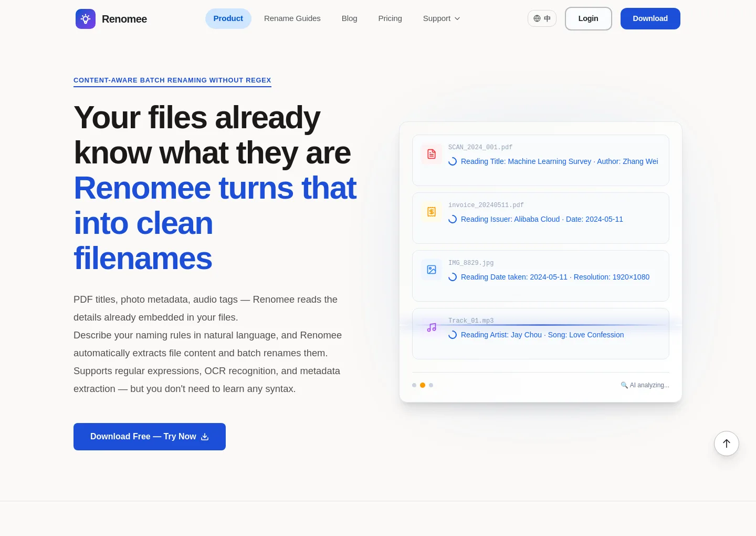The image size is (756, 536).
Task: Click 'Reading Title: Machine Learning Survey' text
Action: click(x=526, y=161)
